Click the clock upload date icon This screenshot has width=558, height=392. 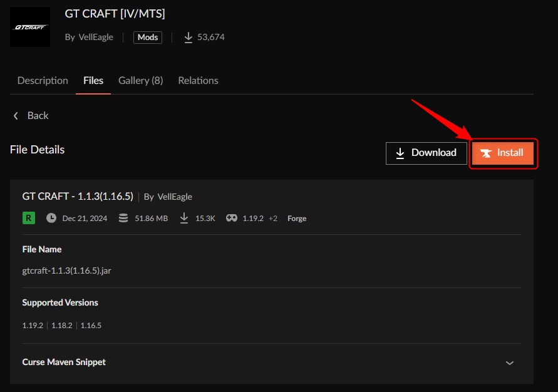(51, 218)
